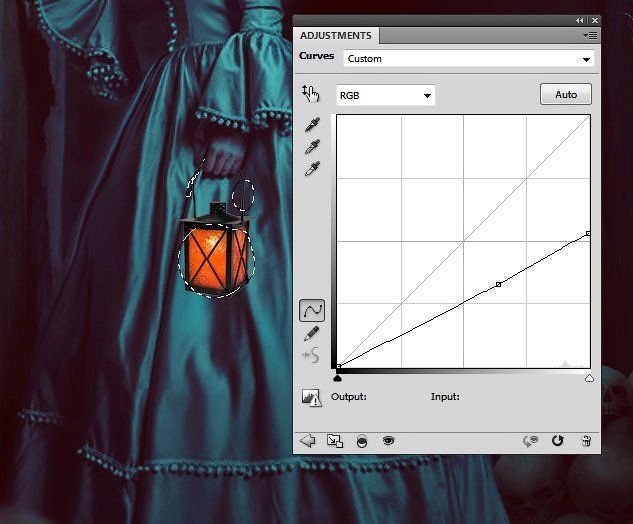The image size is (633, 524).
Task: Select the black point input slider
Action: [x=338, y=378]
